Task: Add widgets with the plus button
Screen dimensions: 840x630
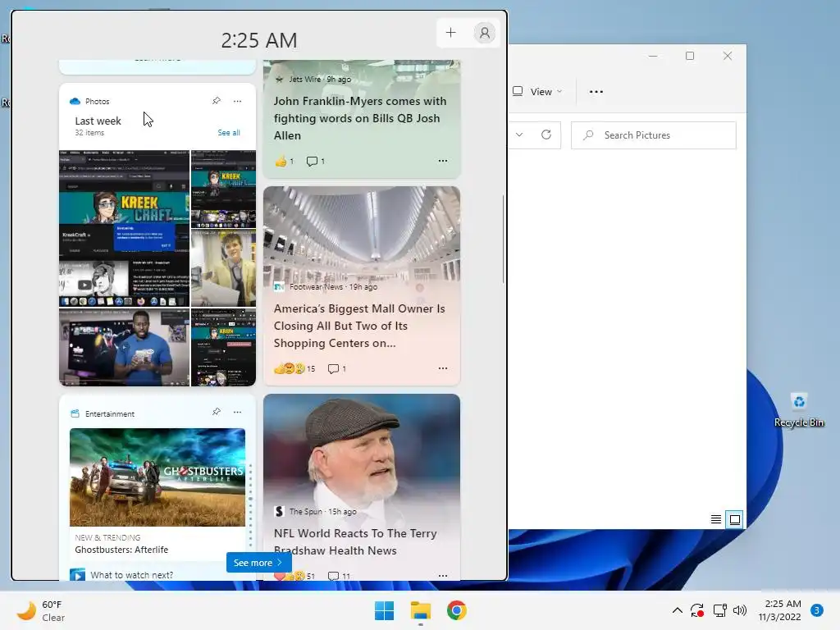Action: point(450,33)
